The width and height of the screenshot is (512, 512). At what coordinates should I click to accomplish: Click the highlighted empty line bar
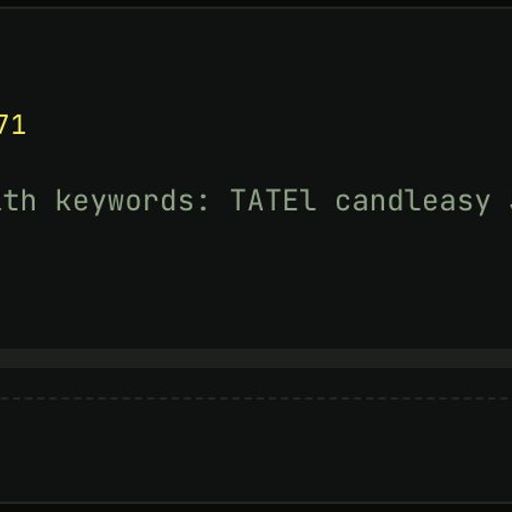pyautogui.click(x=256, y=358)
